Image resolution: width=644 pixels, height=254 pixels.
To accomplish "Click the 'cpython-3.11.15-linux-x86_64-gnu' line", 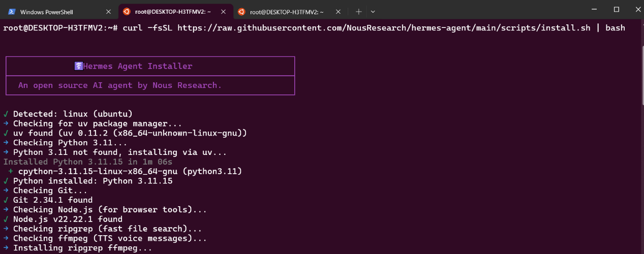I will (125, 171).
